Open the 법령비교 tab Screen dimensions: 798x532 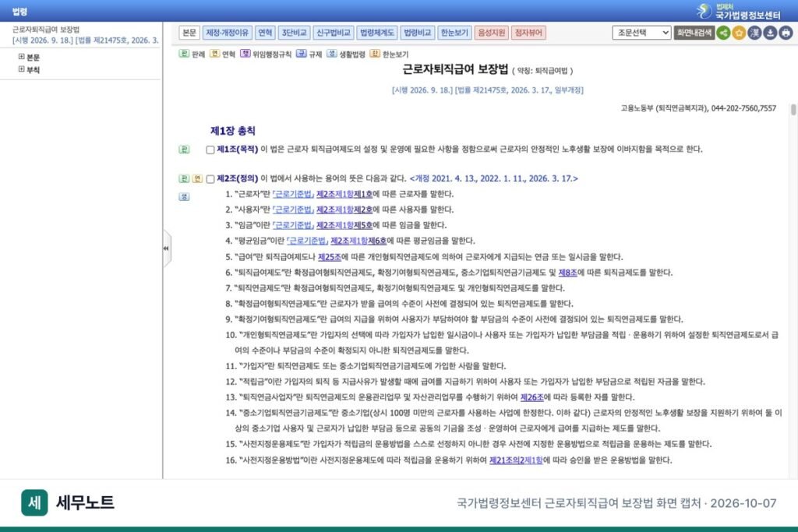[418, 33]
